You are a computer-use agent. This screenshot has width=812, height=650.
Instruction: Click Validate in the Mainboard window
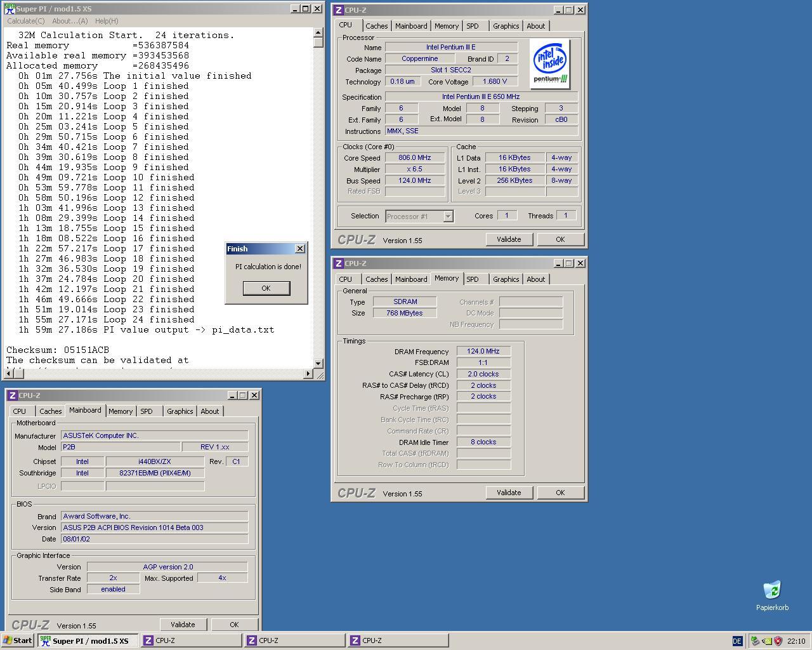183,625
